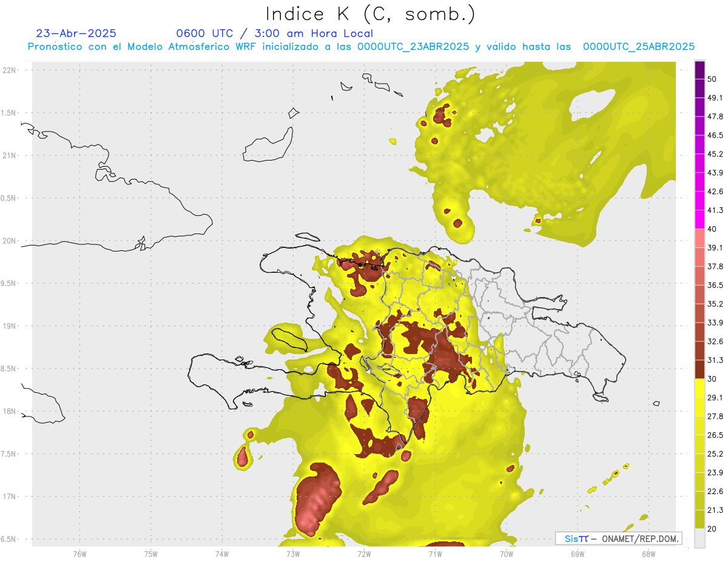The height and width of the screenshot is (562, 728).
Task: Click the '42.6' color scale label
Action: coord(715,192)
